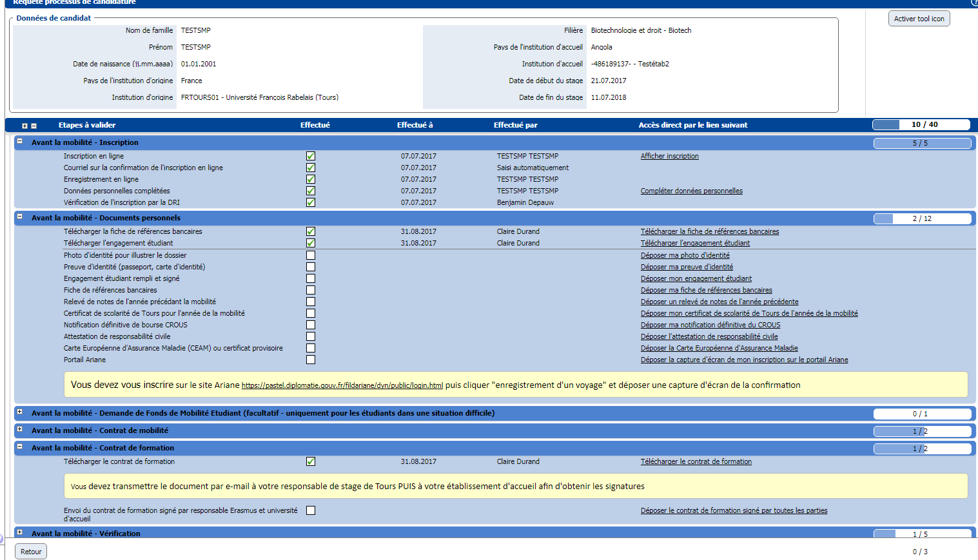Viewport: 978px width, 560px height.
Task: Check the 'Relevé de notes' box
Action: [x=311, y=302]
